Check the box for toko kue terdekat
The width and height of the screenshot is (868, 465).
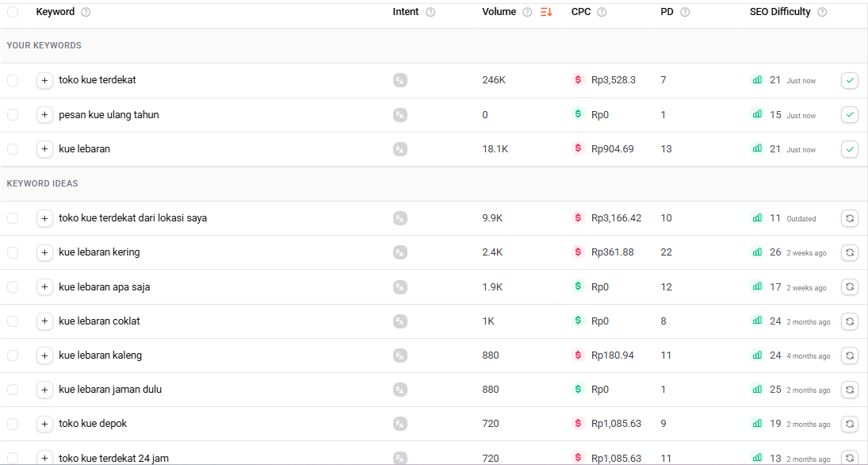tap(13, 80)
